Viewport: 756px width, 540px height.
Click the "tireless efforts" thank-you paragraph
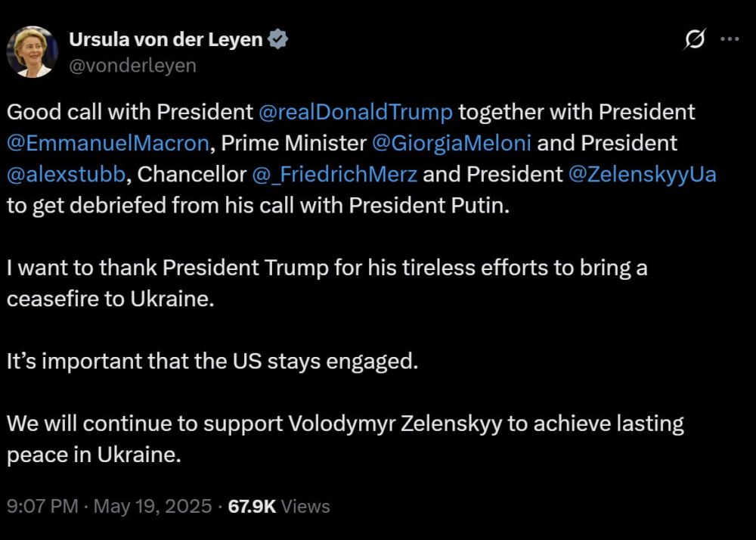pyautogui.click(x=327, y=284)
